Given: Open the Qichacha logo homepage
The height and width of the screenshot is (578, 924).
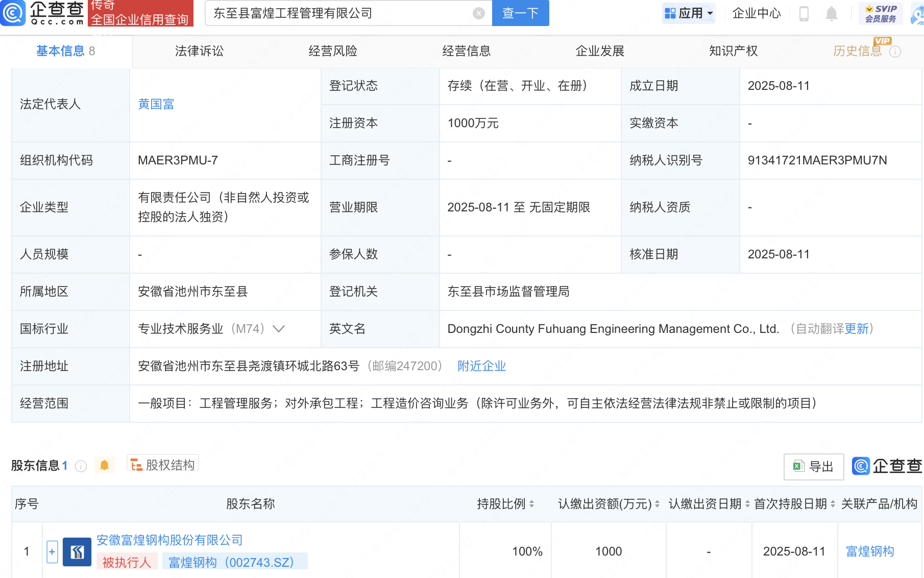Looking at the screenshot, I should (x=43, y=13).
